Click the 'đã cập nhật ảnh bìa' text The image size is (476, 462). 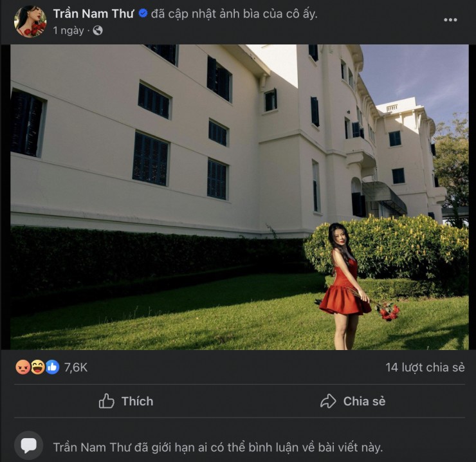[234, 14]
